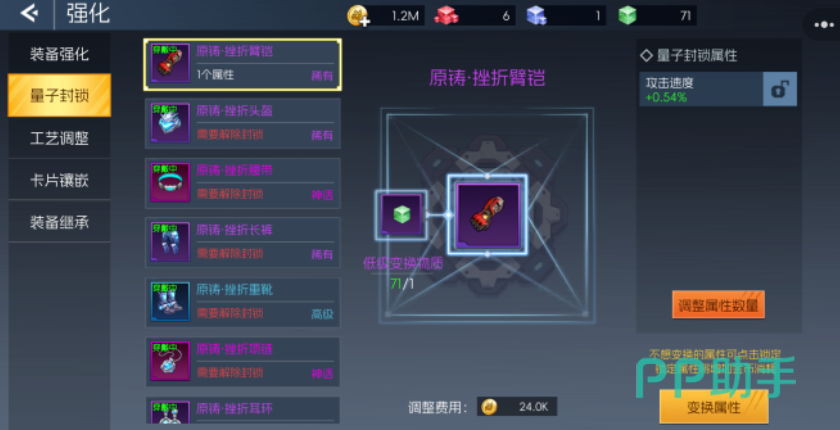
Task: Open the 工艺调整 tab
Action: coord(59,138)
